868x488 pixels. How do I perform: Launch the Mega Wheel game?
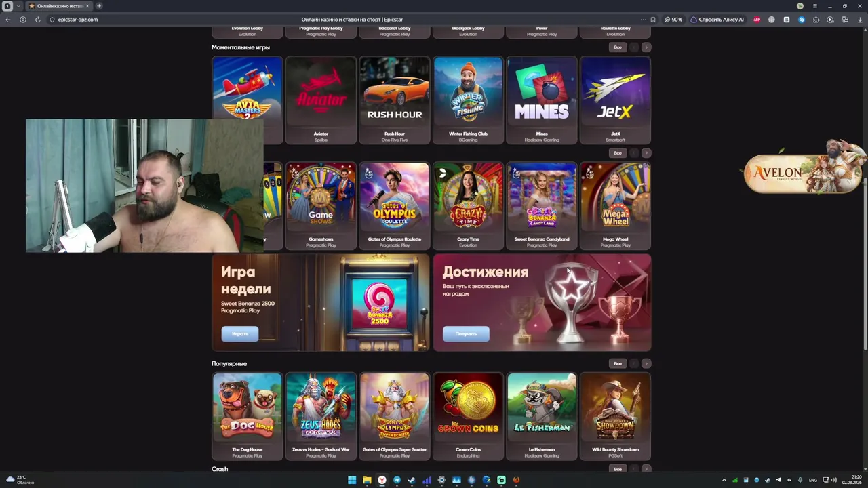616,206
